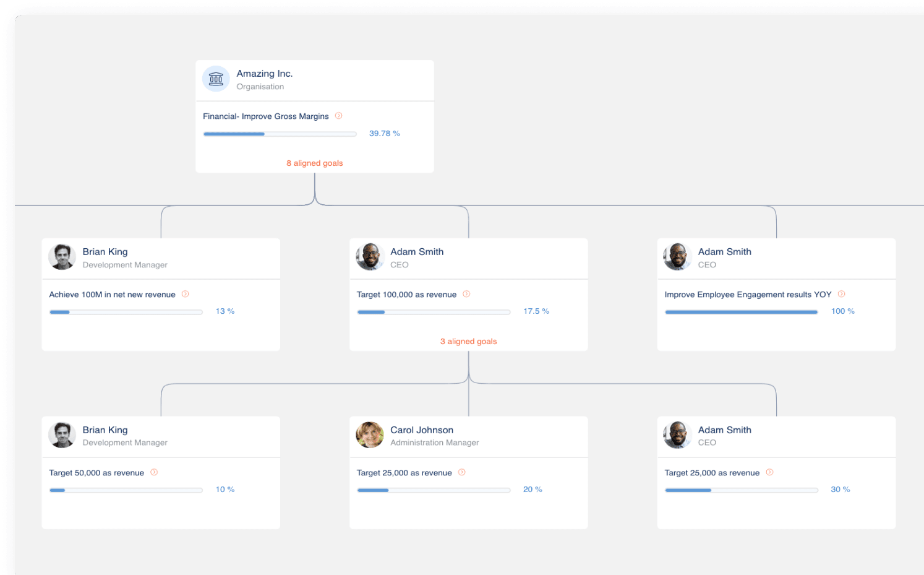Click the full progress bar for Employee Engagement goal
Screen dimensions: 924x575
(742, 312)
